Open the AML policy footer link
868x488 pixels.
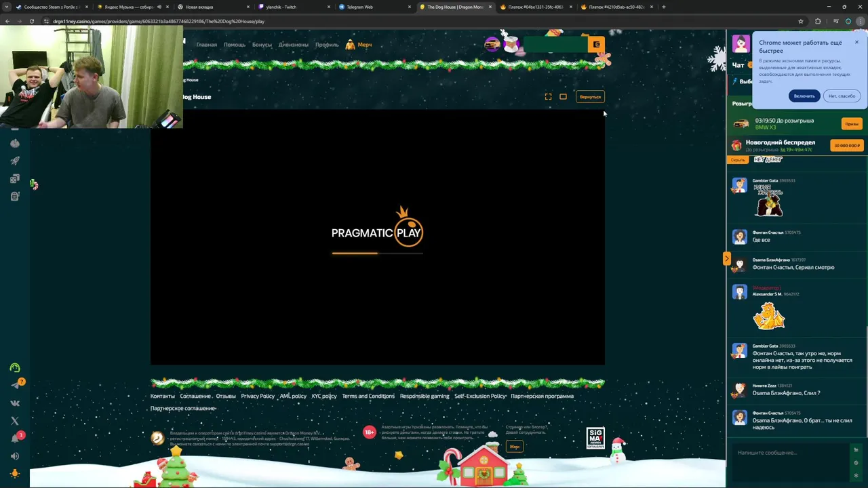click(x=293, y=396)
